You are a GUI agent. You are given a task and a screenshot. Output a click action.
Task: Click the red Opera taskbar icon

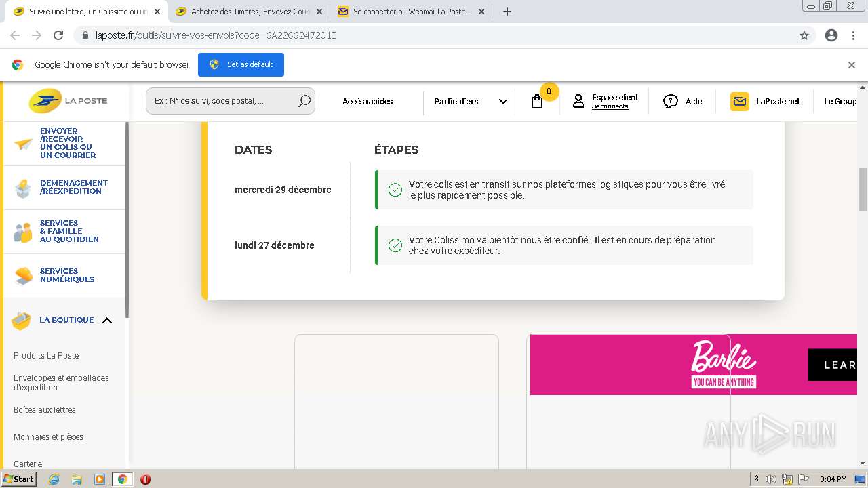tap(145, 479)
